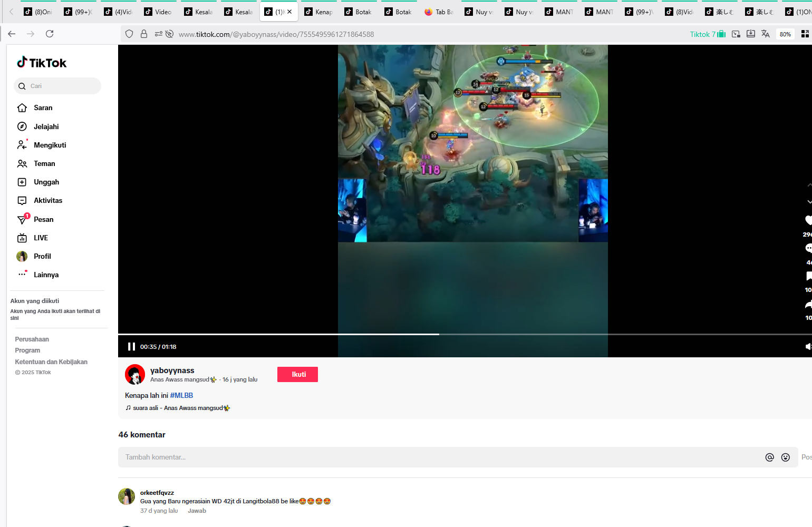
Task: Click the picture-in-picture toolbar icon
Action: (736, 34)
